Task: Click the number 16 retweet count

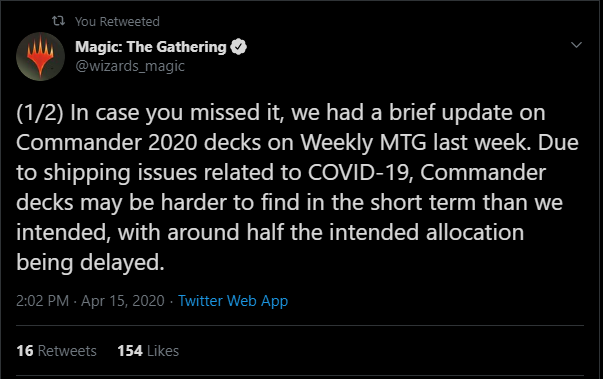Action: click(x=25, y=351)
